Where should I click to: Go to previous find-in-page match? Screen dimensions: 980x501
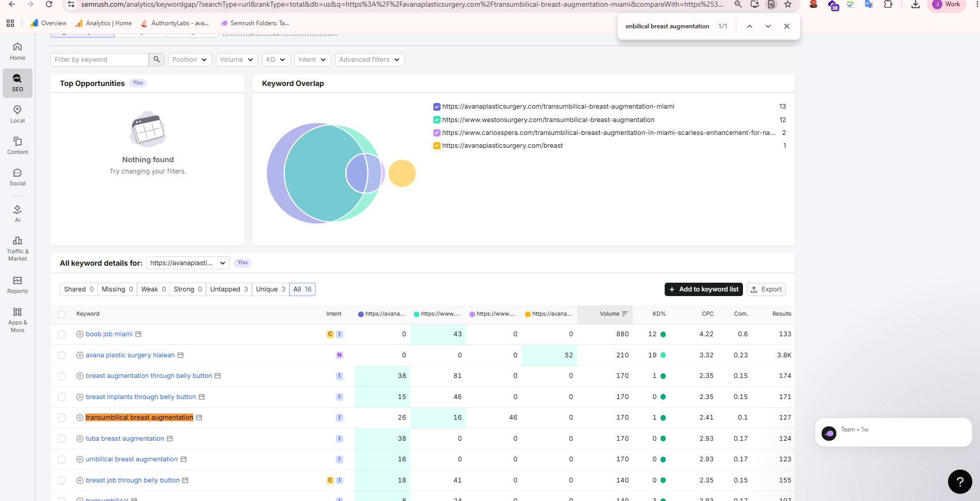[x=750, y=26]
